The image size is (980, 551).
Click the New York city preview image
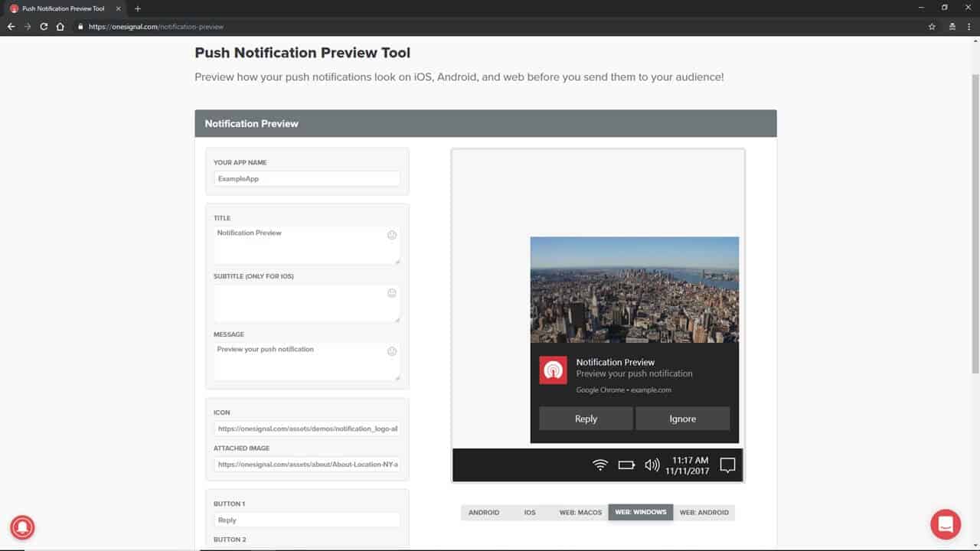(634, 289)
